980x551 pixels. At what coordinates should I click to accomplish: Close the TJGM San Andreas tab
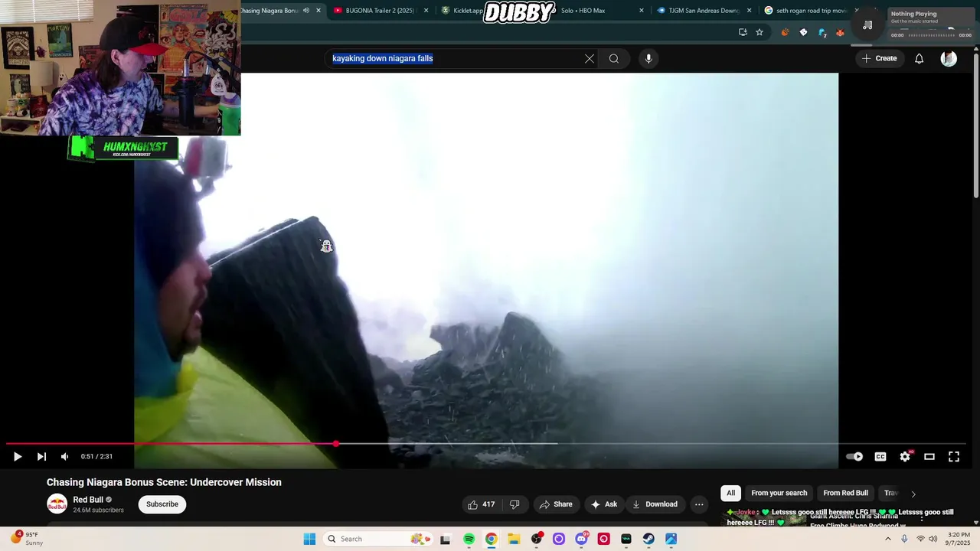749,11
